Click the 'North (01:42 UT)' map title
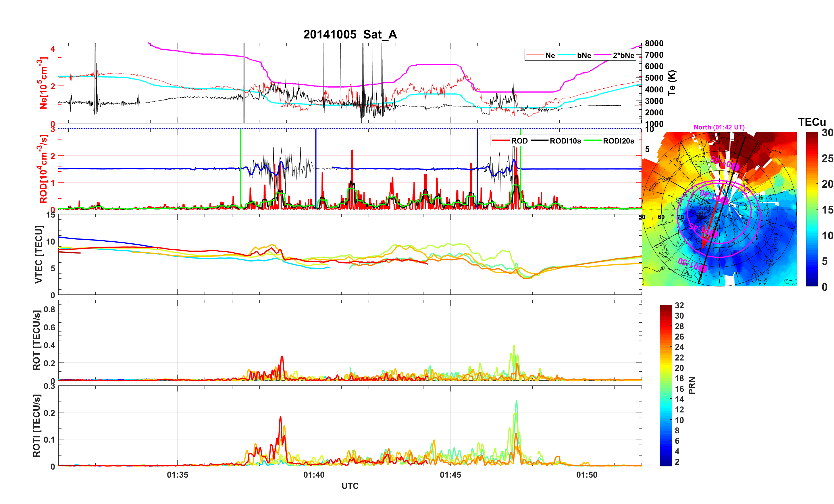The width and height of the screenshot is (834, 504). point(719,127)
